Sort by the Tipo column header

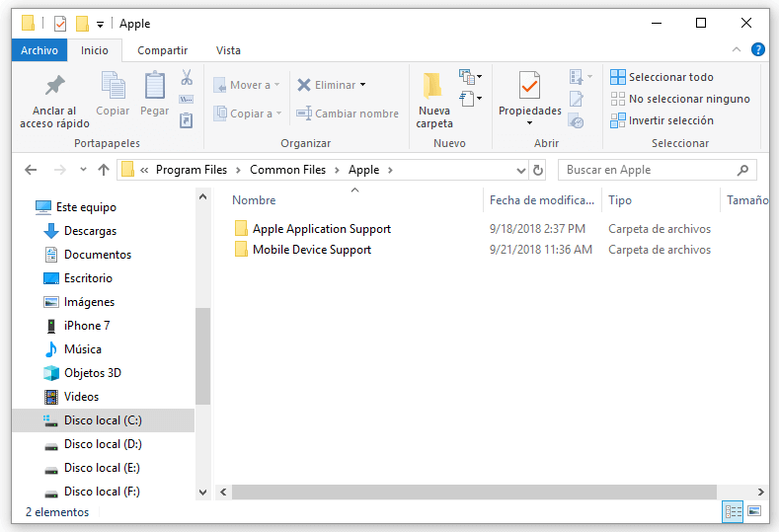pos(661,200)
